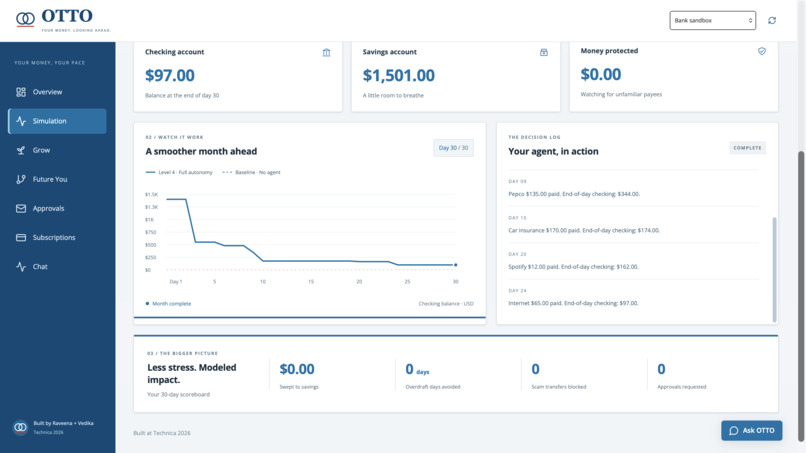Click the COMPLETE status badge
Viewport: 806px width, 453px height.
[x=747, y=148]
